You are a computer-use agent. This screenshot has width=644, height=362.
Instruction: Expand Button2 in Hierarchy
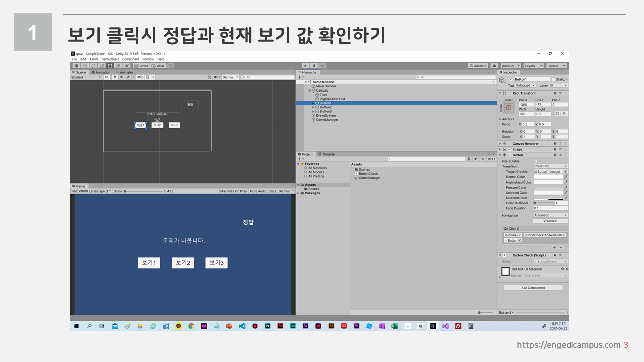(x=313, y=107)
